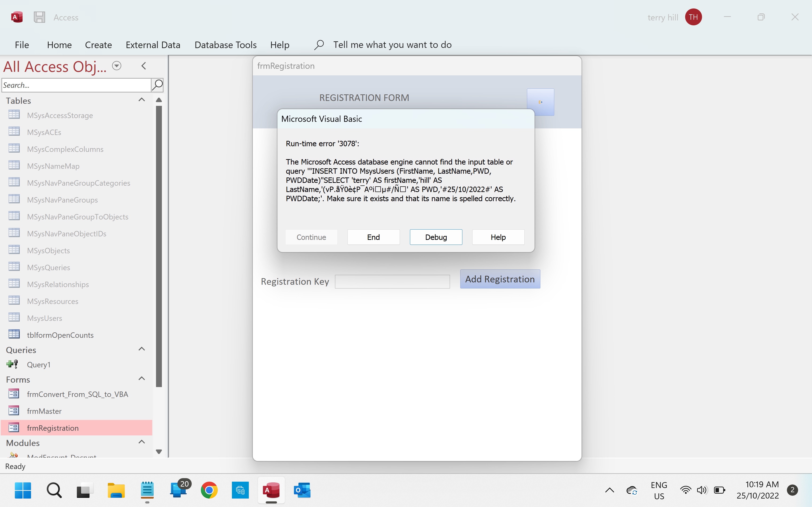Click the Save icon in title bar

pos(39,17)
